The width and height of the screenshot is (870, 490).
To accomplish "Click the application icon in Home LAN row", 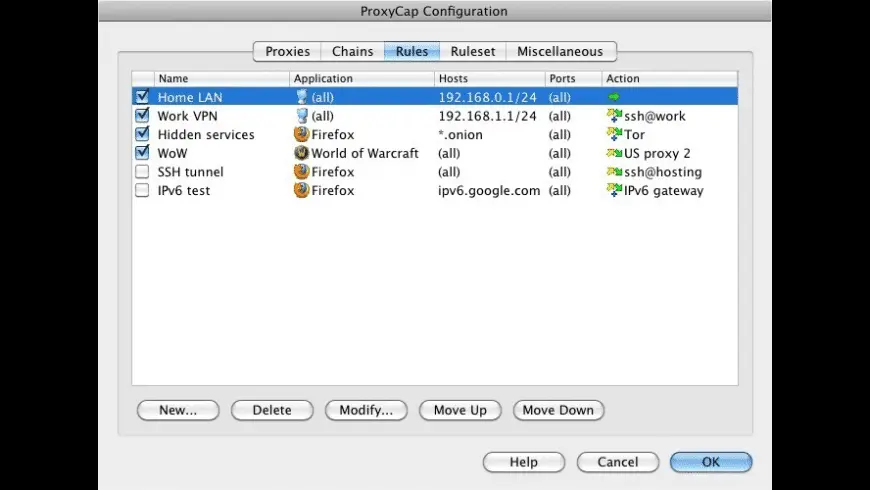I will 301,97.
